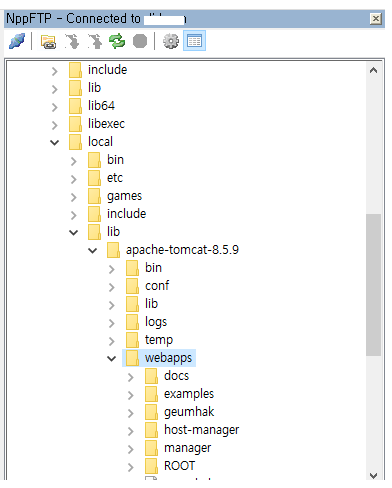Select the lib64 tree item
The width and height of the screenshot is (392, 488).
101,106
